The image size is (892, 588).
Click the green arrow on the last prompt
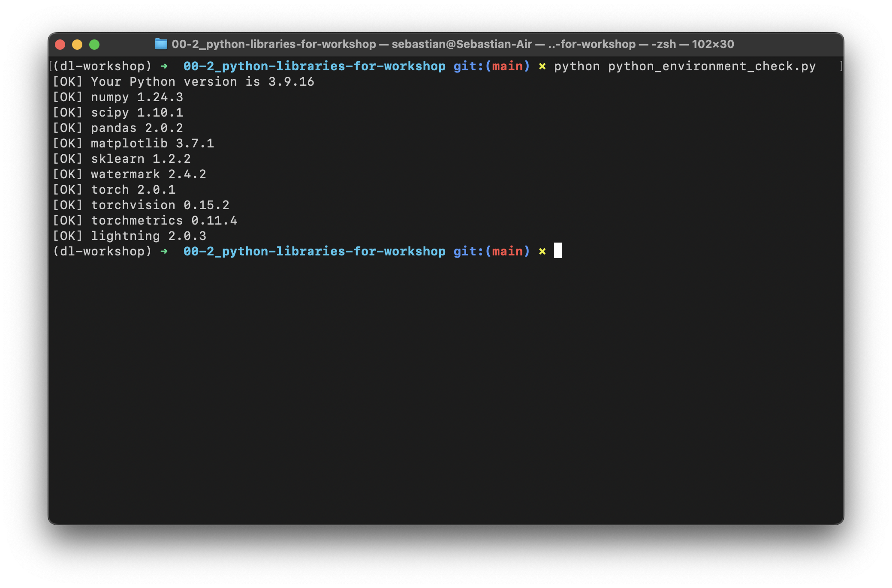coord(164,252)
